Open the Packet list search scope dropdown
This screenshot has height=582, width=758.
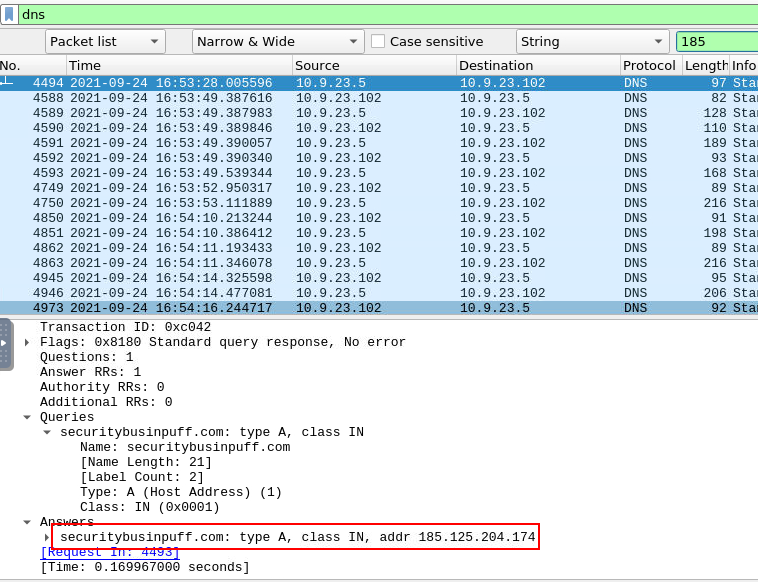click(x=105, y=42)
